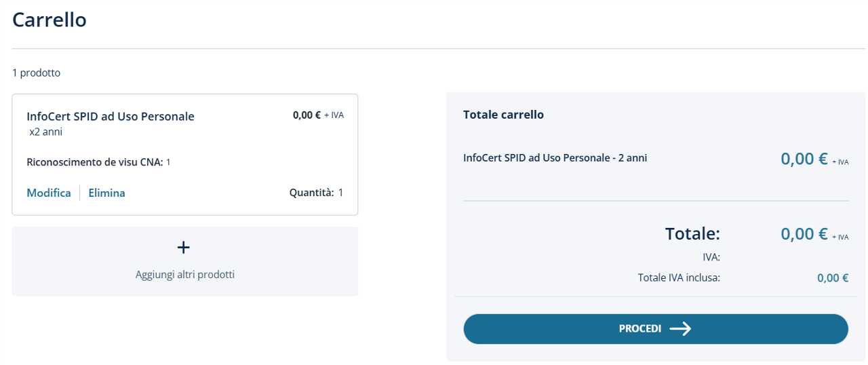Click the "Riconoscimento de visu CNA" label
This screenshot has height=365, width=868.
click(94, 162)
